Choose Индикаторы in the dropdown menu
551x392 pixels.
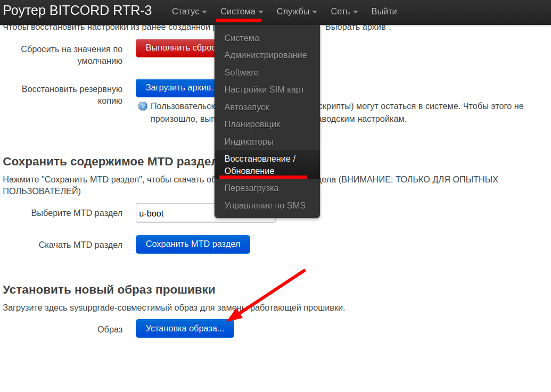coord(249,141)
